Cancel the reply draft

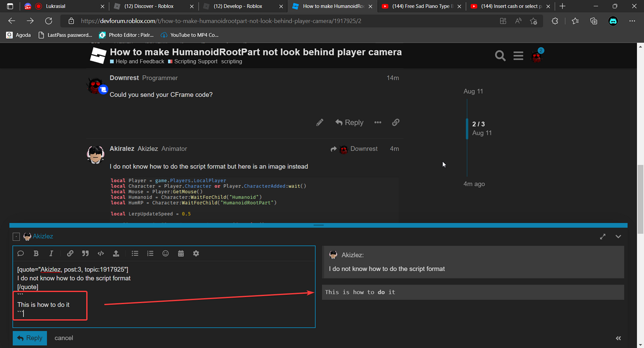(x=63, y=338)
